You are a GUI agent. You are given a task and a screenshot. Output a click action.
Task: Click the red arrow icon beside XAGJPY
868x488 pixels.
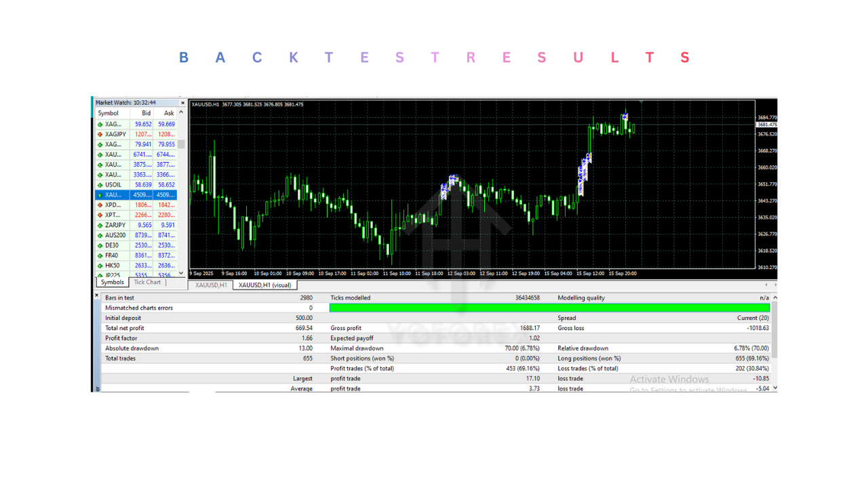pos(99,134)
